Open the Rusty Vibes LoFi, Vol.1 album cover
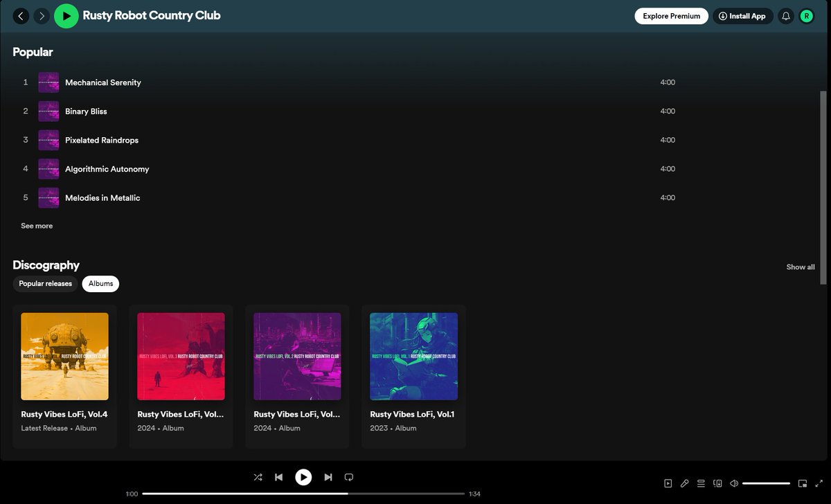 point(413,357)
